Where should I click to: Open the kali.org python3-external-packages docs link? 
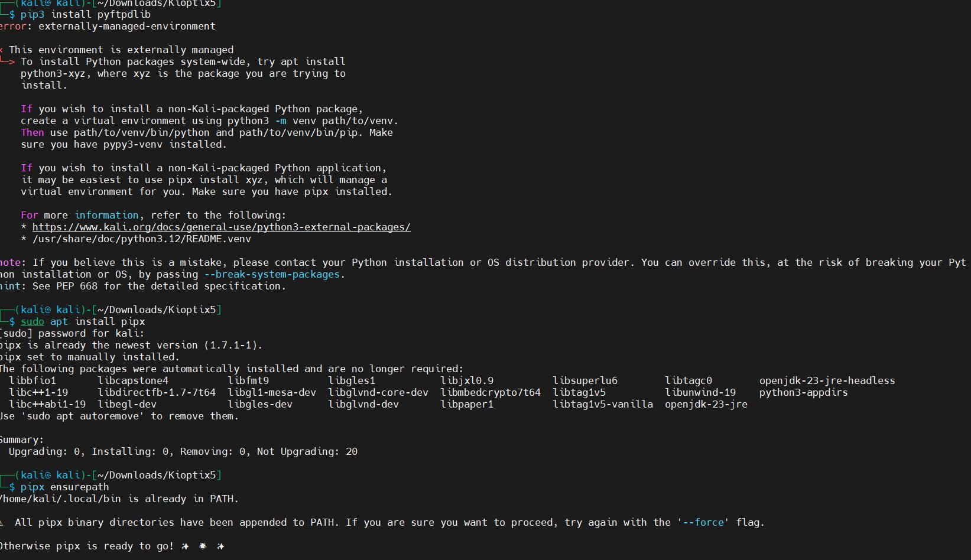(x=221, y=227)
